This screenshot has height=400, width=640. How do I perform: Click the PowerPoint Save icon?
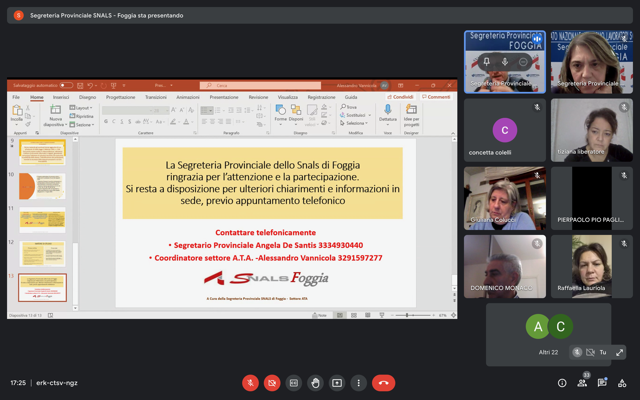point(80,85)
